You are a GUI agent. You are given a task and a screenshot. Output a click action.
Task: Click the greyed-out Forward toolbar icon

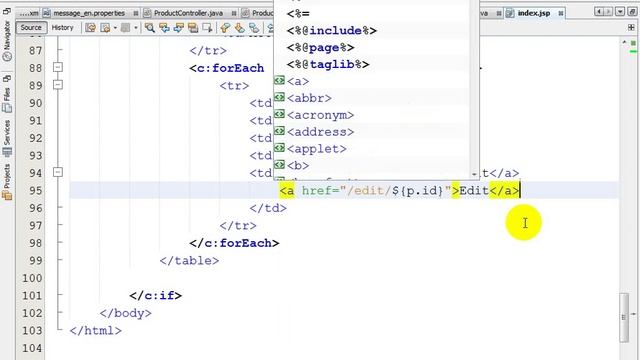[125, 28]
